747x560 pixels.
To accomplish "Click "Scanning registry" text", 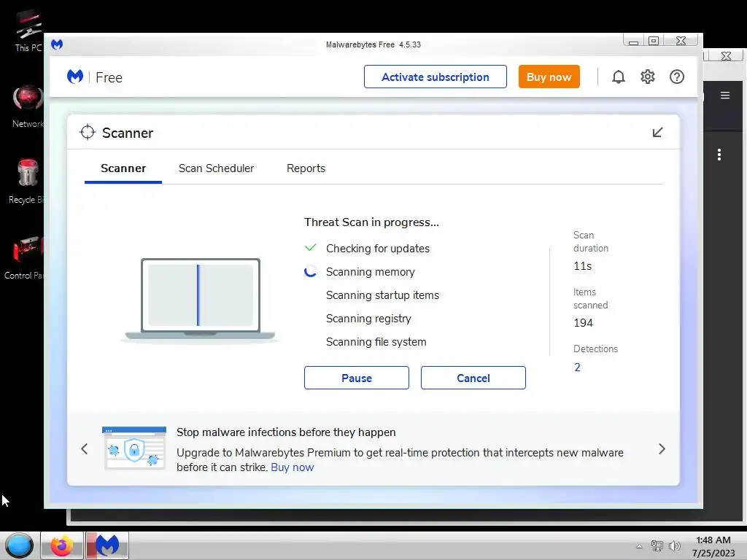I will 368,319.
